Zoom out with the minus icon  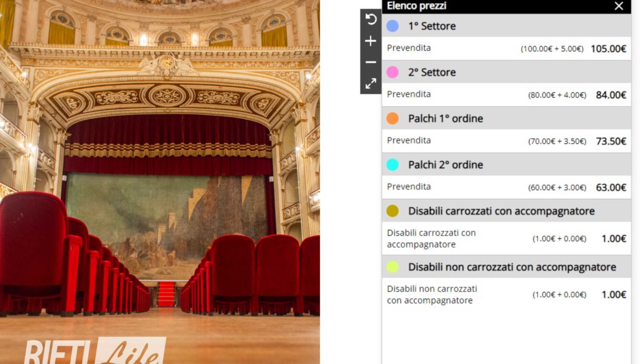pos(371,62)
